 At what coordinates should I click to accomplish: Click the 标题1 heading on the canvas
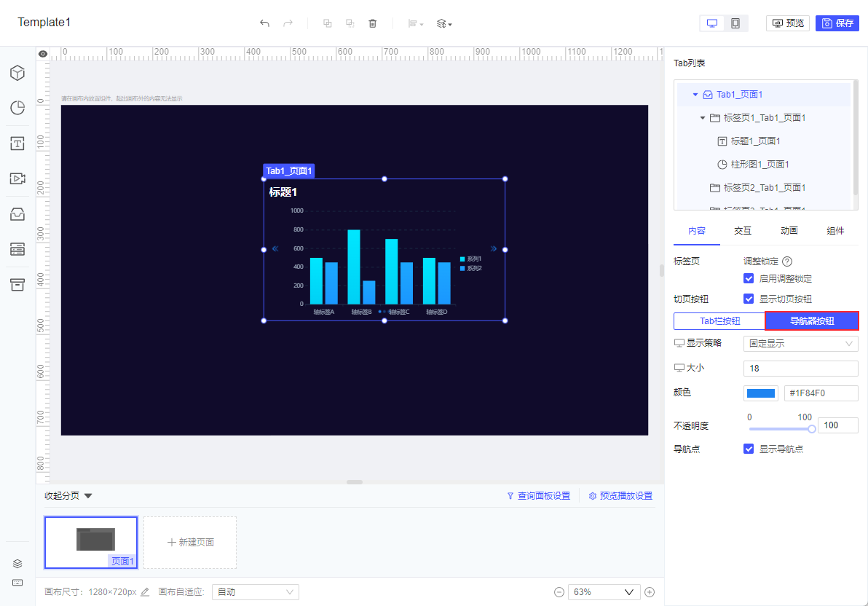point(283,192)
